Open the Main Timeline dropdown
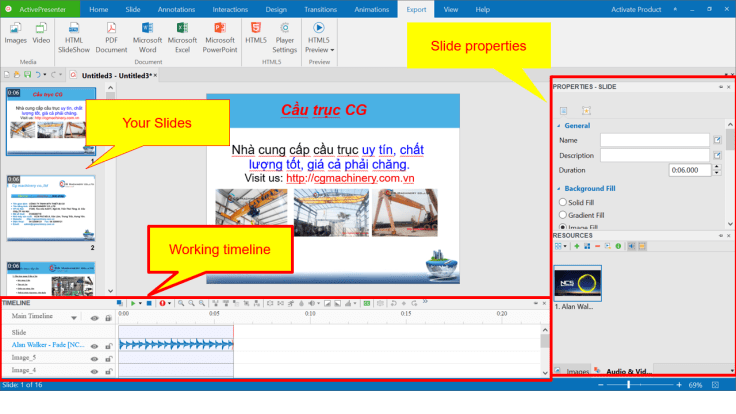 point(74,318)
